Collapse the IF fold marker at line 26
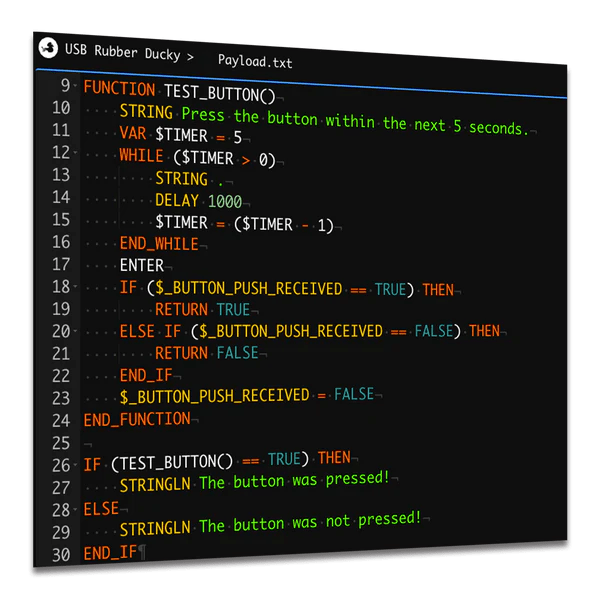This screenshot has width=600, height=600. 75,465
